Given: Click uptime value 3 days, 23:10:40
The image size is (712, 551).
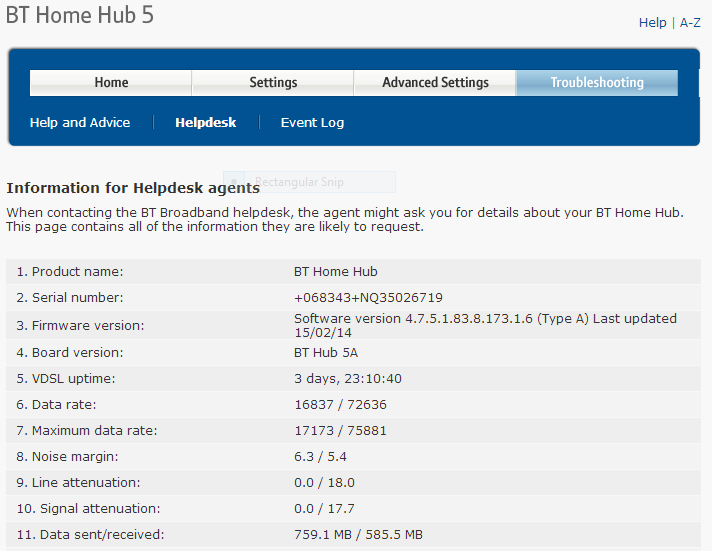Looking at the screenshot, I should pos(348,378).
